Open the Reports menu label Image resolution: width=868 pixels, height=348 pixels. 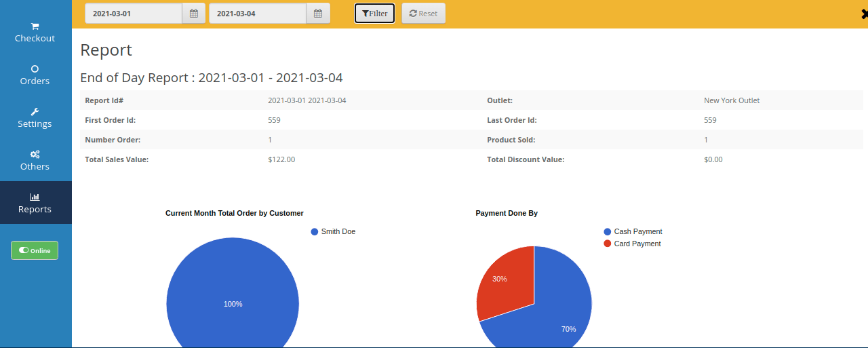(x=35, y=210)
